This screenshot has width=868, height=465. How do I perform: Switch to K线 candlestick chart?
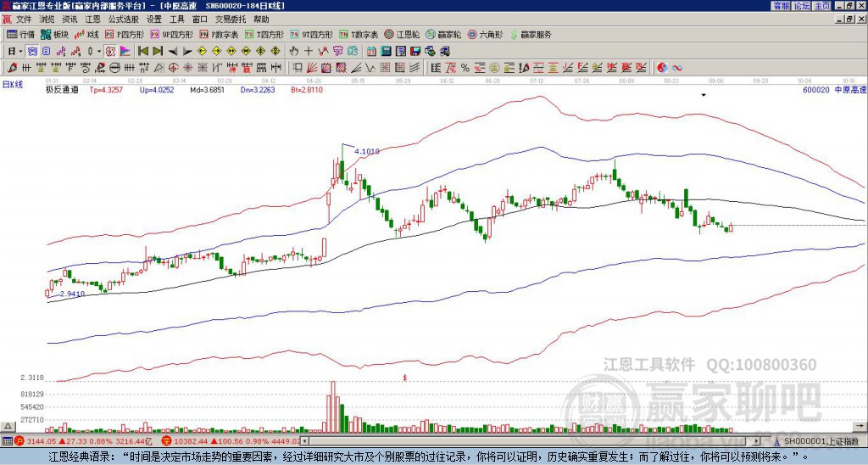point(86,34)
